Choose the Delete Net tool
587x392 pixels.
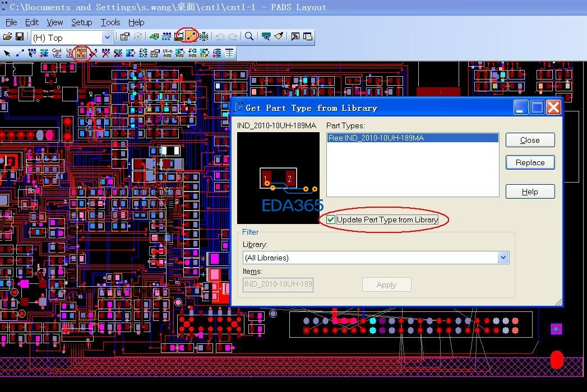coord(106,54)
